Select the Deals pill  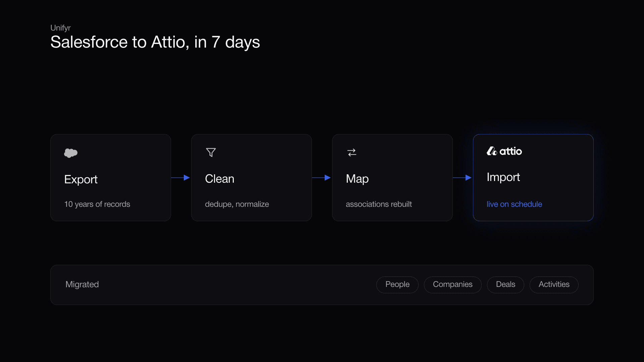pos(505,285)
